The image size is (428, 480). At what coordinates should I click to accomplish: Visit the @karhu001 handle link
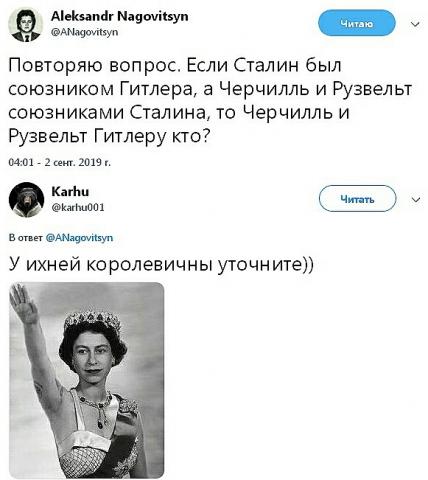(x=78, y=207)
